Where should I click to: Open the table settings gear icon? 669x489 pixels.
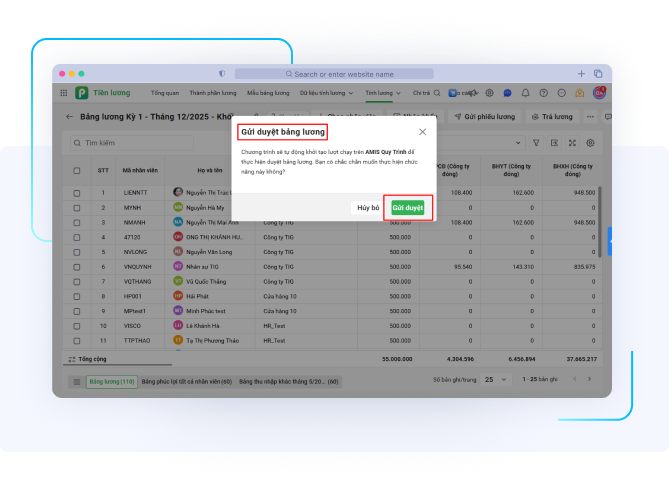(x=591, y=143)
